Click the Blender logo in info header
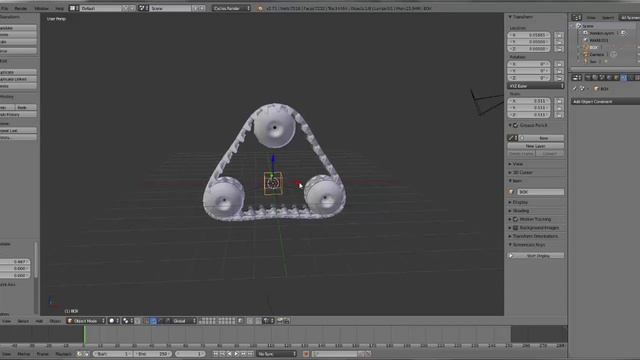640x360 pixels. click(x=260, y=8)
